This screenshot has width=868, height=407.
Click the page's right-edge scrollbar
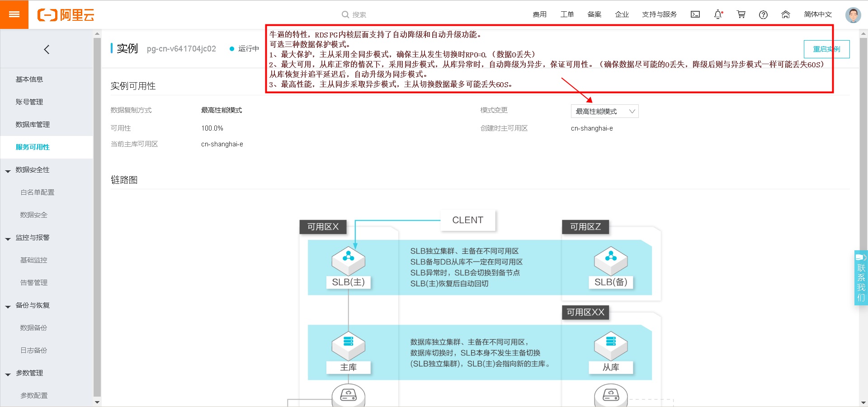point(863,217)
